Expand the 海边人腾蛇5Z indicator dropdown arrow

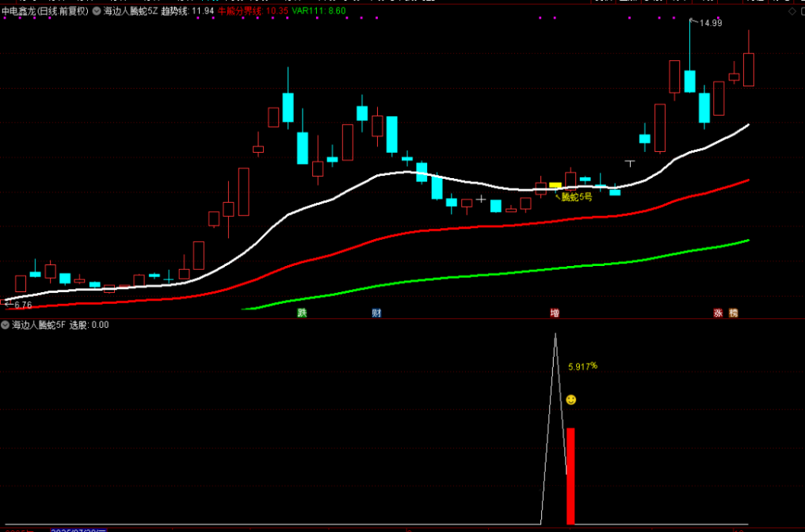97,13
